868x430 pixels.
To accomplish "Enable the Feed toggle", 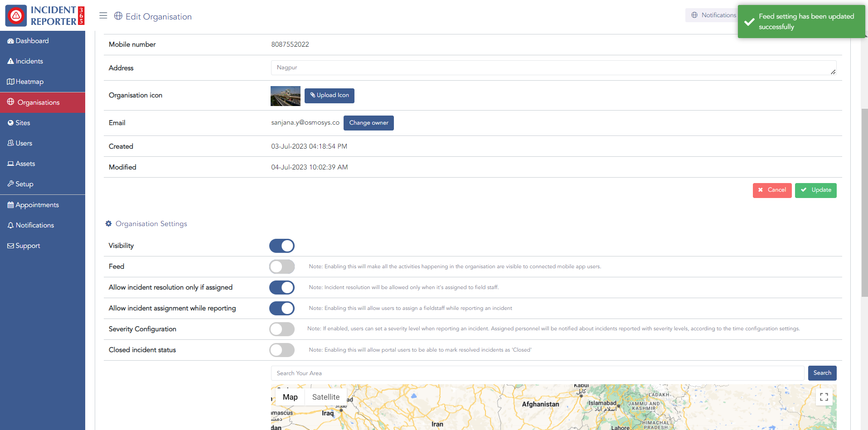I will [281, 267].
